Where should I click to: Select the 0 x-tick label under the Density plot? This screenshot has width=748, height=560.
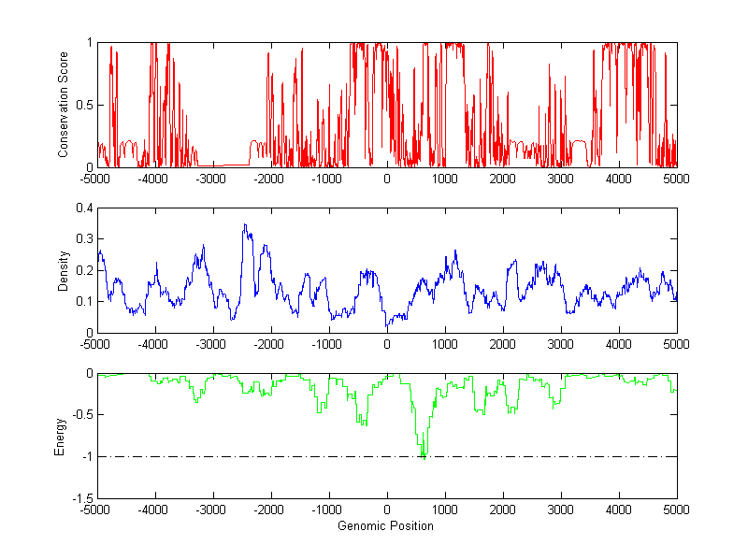(387, 345)
